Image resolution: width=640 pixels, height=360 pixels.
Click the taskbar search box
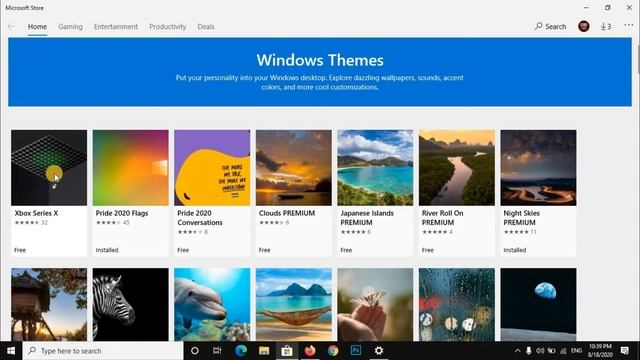coord(103,351)
